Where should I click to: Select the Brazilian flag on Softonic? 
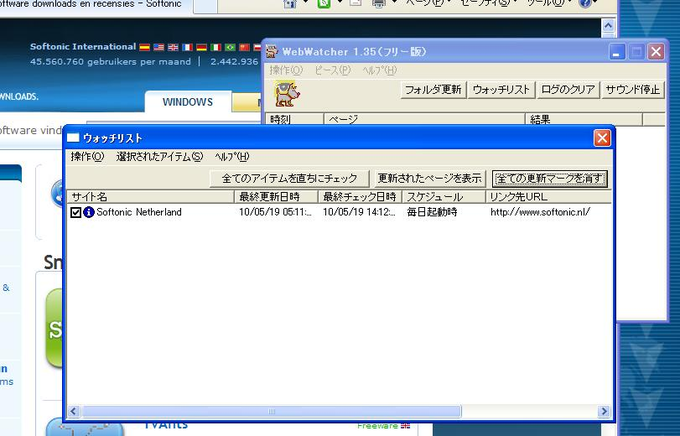230,47
